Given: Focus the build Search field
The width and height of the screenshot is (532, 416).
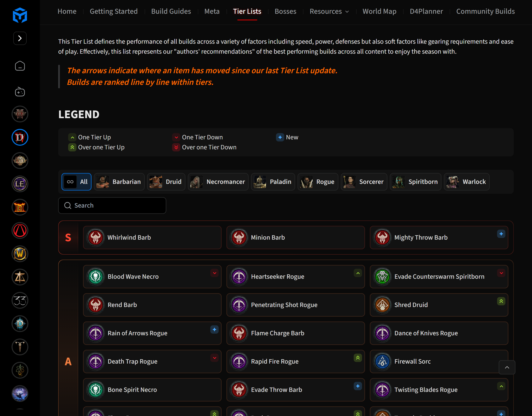Looking at the screenshot, I should coord(112,206).
